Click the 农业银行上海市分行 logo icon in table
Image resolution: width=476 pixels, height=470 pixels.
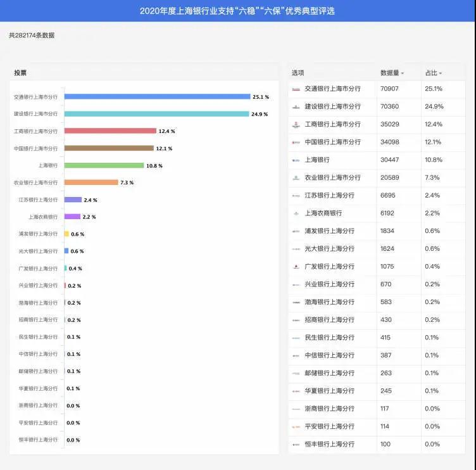click(296, 178)
